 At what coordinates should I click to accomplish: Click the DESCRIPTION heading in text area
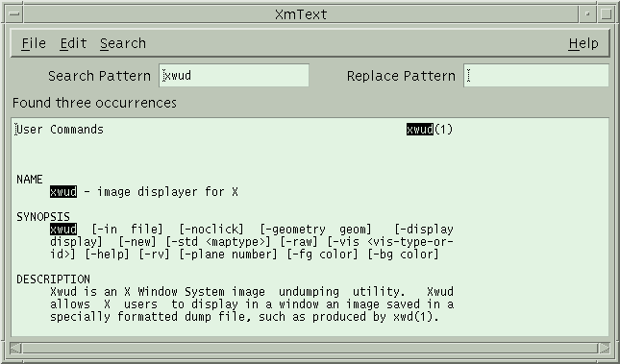54,279
